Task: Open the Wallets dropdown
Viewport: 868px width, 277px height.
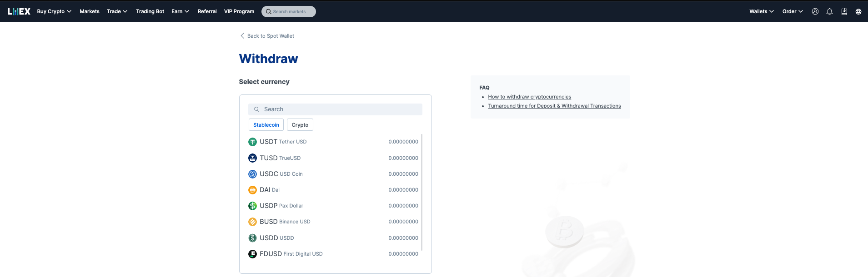Action: (762, 11)
